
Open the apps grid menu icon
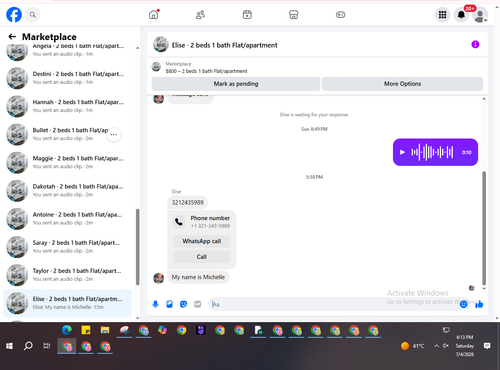pos(442,15)
